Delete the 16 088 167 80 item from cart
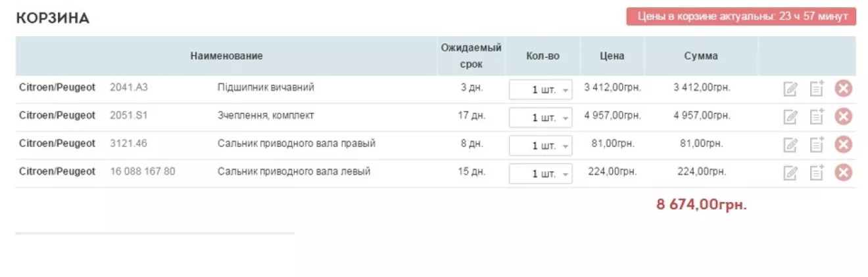 click(x=843, y=173)
